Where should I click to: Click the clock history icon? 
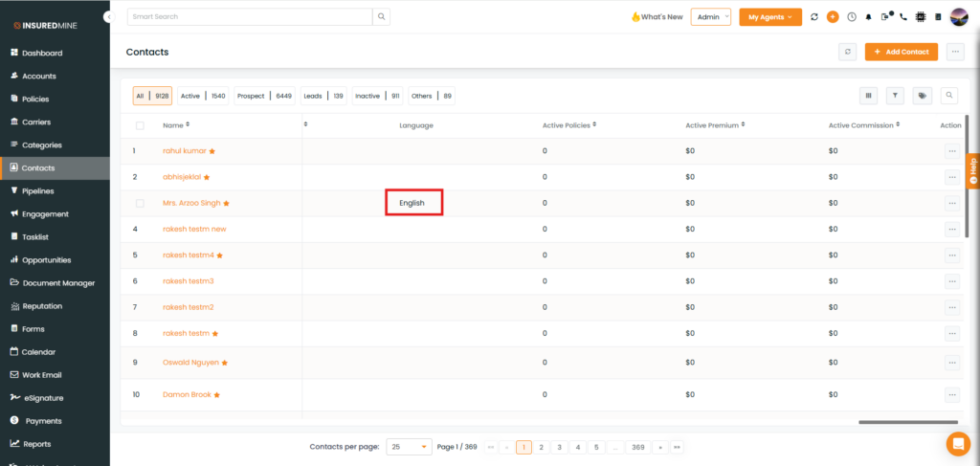852,17
